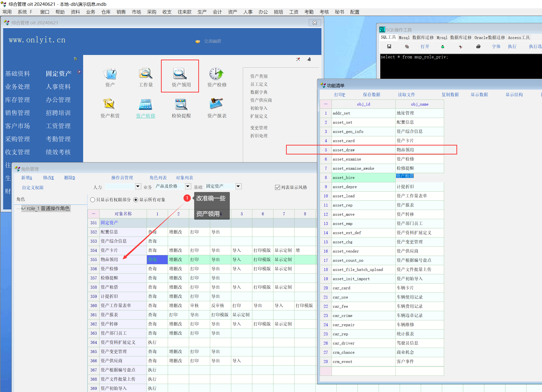Expand the 业务 产品及价格 dropdown
The width and height of the screenshot is (542, 392).
coord(188,186)
